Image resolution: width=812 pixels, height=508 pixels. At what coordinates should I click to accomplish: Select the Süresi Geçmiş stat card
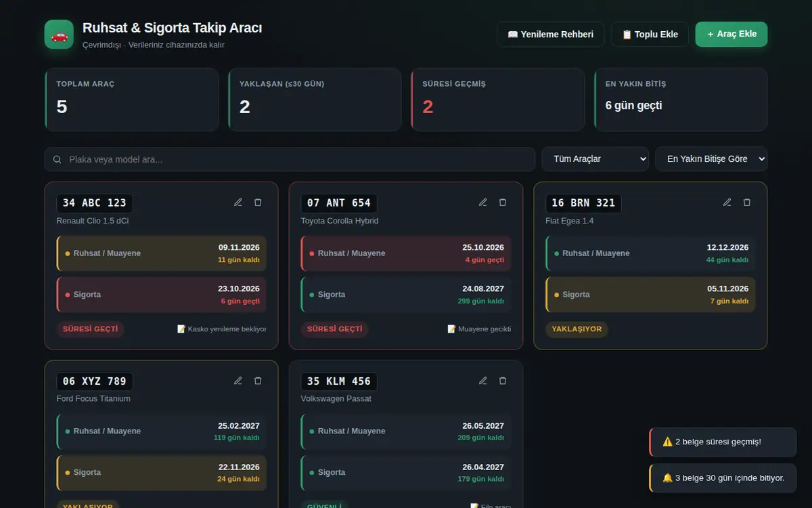point(497,100)
